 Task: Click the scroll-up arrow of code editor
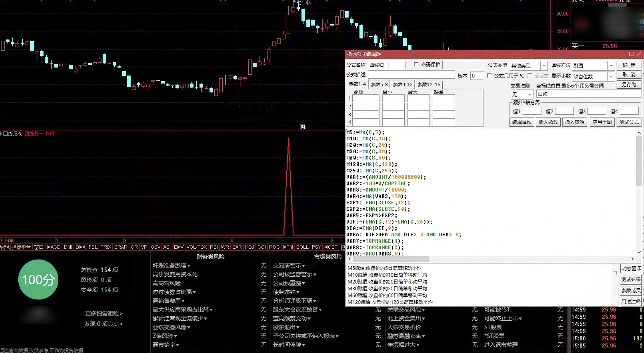click(x=639, y=133)
